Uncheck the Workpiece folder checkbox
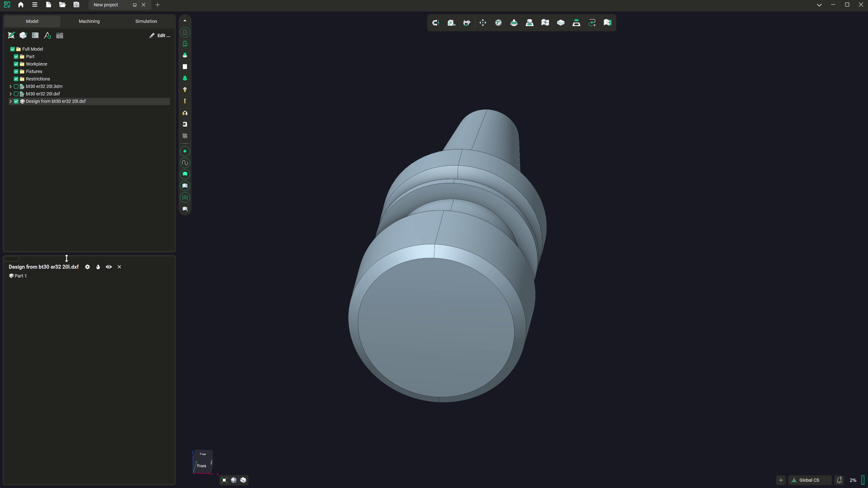The height and width of the screenshot is (488, 868). [x=16, y=64]
